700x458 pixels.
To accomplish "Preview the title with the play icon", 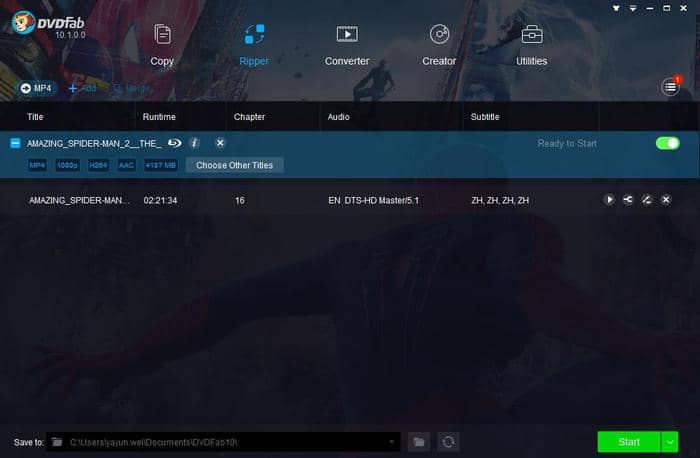I will point(609,200).
